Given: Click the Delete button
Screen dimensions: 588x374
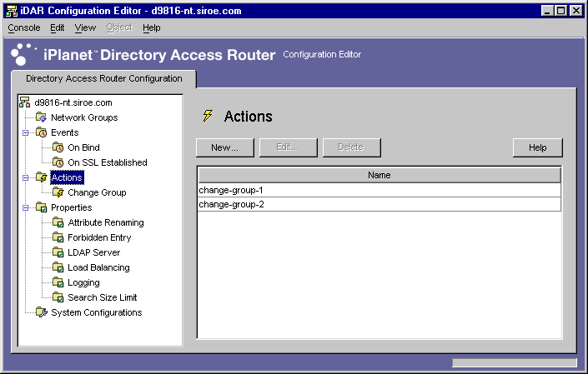Looking at the screenshot, I should pyautogui.click(x=351, y=147).
